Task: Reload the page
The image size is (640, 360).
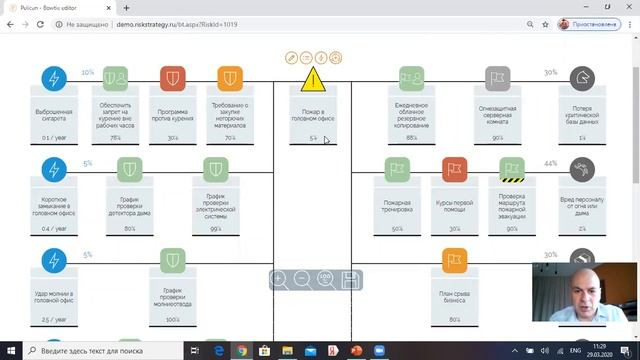Action: tap(40, 24)
